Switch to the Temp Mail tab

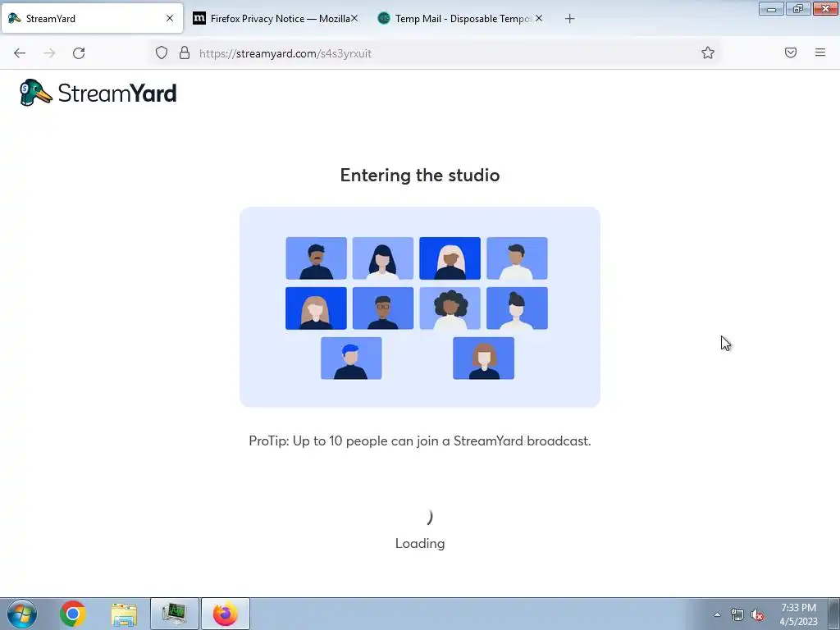[x=461, y=18]
